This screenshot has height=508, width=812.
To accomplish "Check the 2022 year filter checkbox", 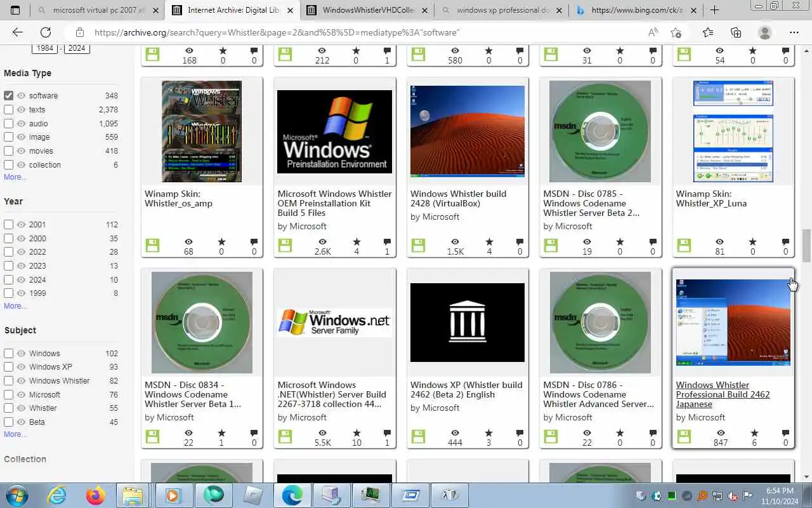I will 8,251.
